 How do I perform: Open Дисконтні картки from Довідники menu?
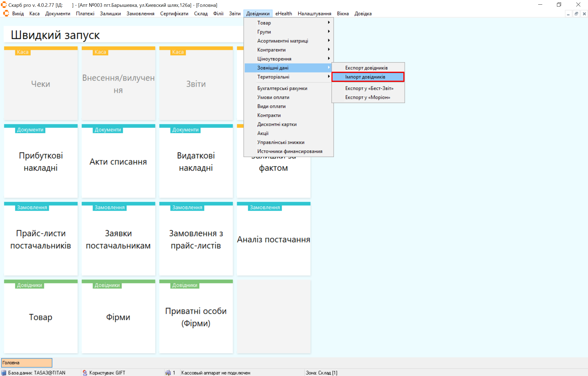pyautogui.click(x=277, y=124)
